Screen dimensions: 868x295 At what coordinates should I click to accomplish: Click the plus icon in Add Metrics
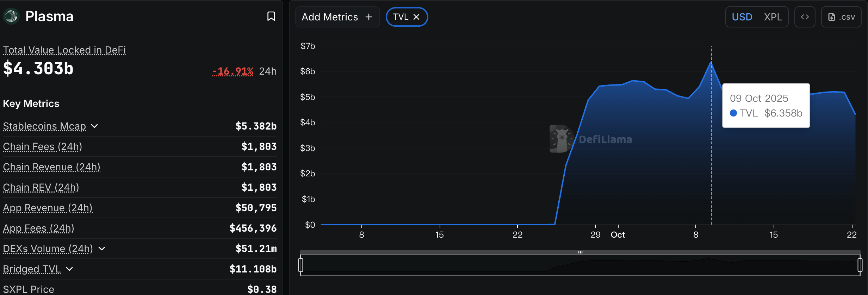(x=369, y=17)
